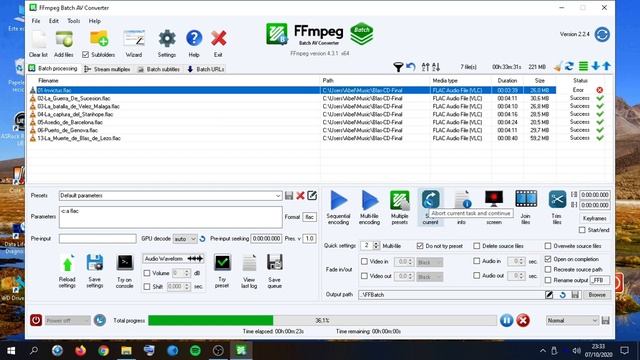Click the Skip current task icon
Image resolution: width=640 pixels, height=360 pixels.
click(x=431, y=199)
